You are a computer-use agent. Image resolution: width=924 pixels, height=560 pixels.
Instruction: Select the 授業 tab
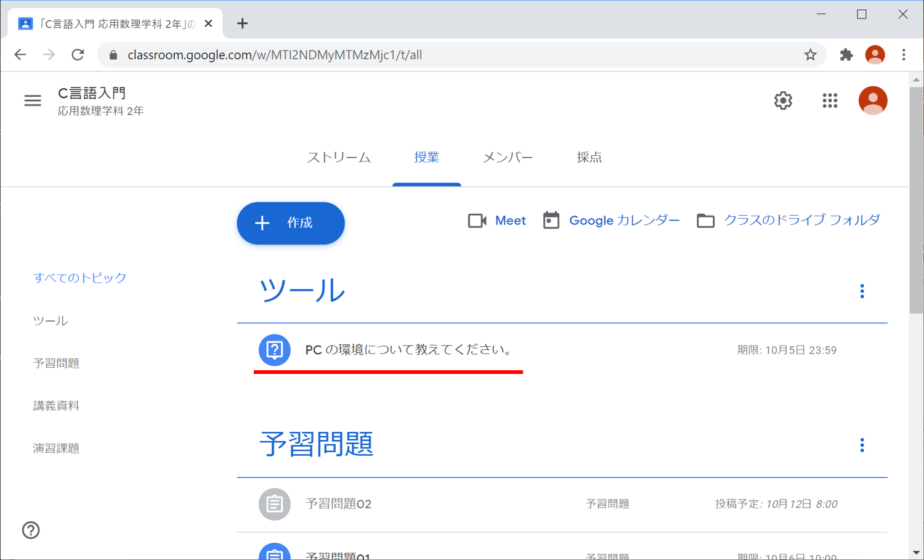pyautogui.click(x=426, y=157)
